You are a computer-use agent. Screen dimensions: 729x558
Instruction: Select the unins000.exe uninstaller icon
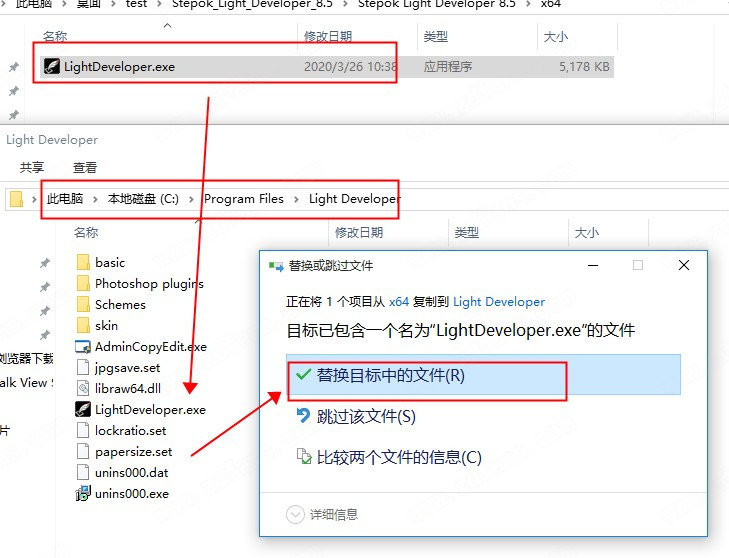(83, 493)
